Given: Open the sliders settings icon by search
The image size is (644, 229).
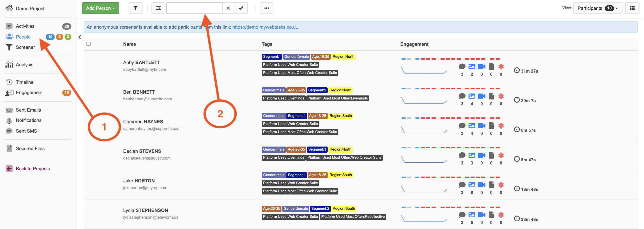Looking at the screenshot, I should coord(158,8).
